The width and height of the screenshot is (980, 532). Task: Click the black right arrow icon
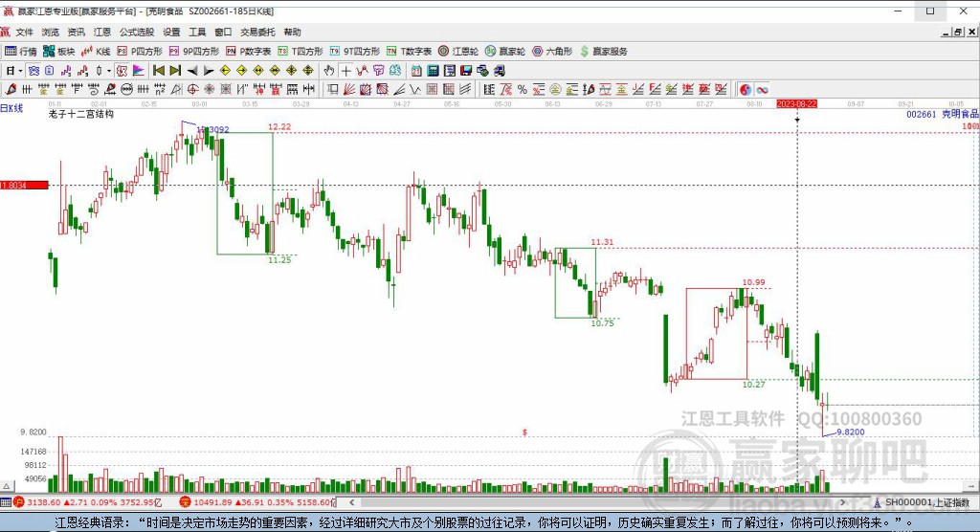pos(209,71)
